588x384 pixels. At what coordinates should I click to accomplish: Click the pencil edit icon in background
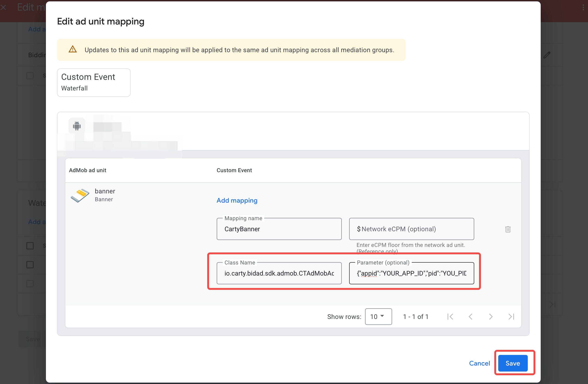tap(547, 55)
